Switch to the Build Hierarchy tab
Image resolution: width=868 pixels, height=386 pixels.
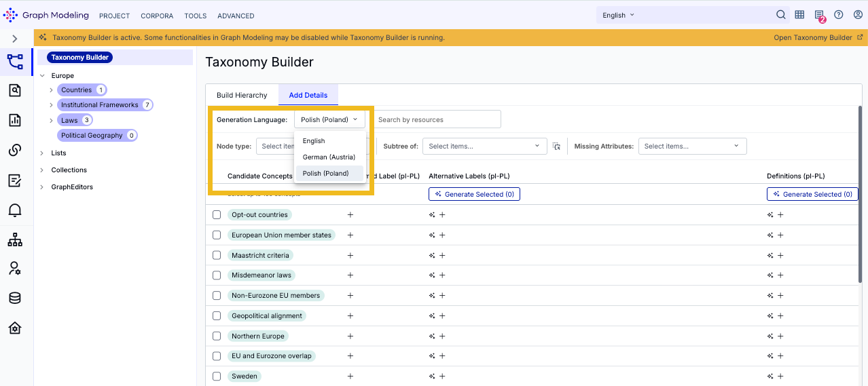point(242,95)
